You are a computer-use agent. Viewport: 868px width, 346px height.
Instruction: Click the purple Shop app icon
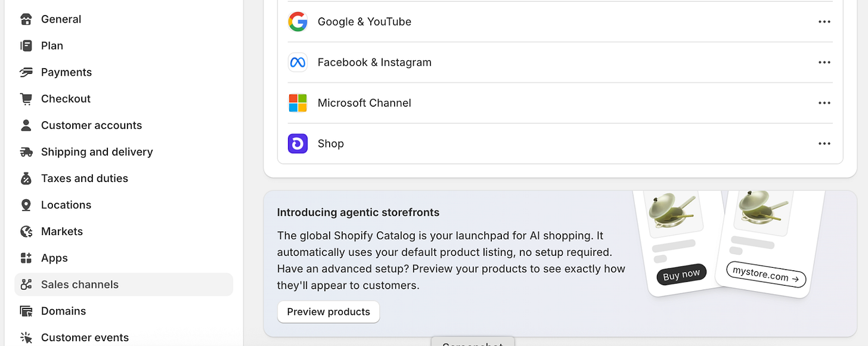[x=297, y=144]
